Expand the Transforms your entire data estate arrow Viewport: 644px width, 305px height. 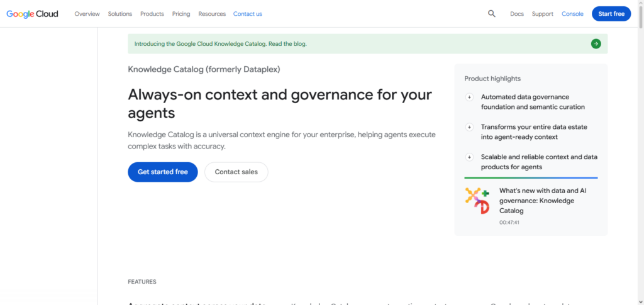pyautogui.click(x=469, y=127)
